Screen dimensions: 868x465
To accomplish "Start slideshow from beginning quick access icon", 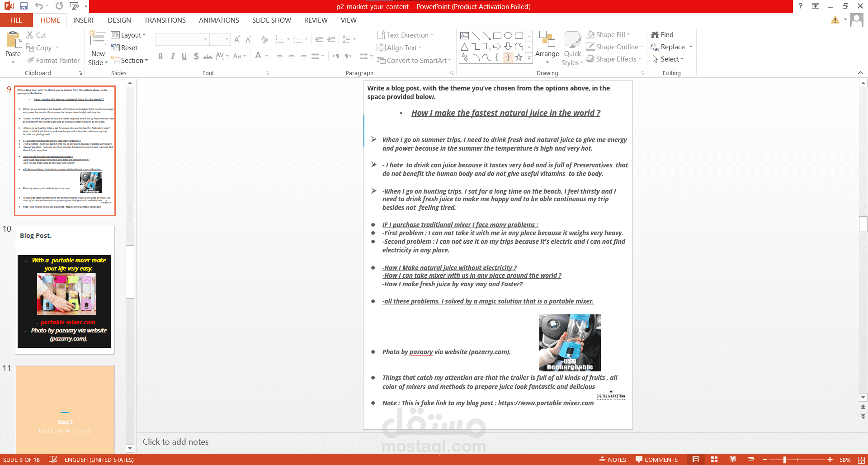I will point(74,6).
